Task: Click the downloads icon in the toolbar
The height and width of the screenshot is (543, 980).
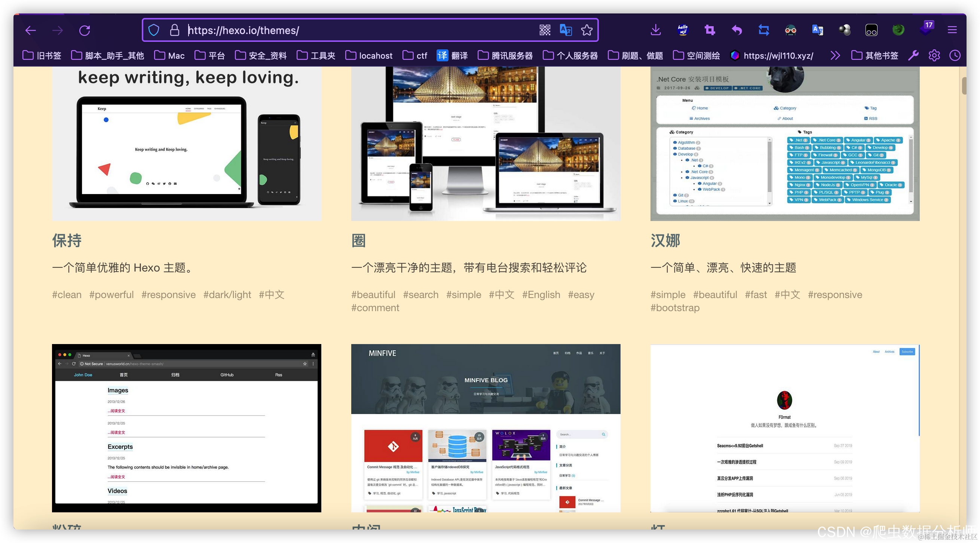Action: 655,30
